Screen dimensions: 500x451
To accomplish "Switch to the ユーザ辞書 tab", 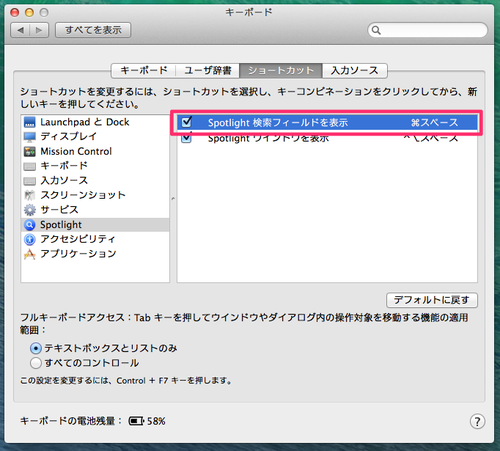I will coord(208,71).
